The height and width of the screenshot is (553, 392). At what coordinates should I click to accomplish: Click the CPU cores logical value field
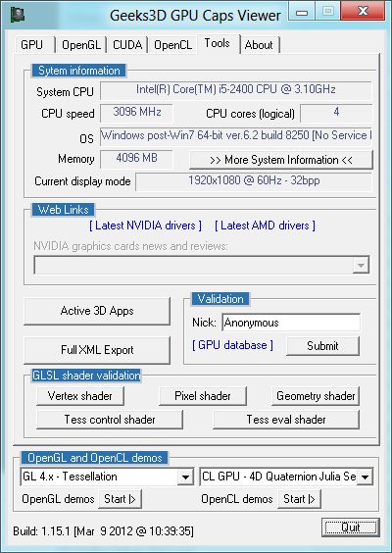pos(336,113)
